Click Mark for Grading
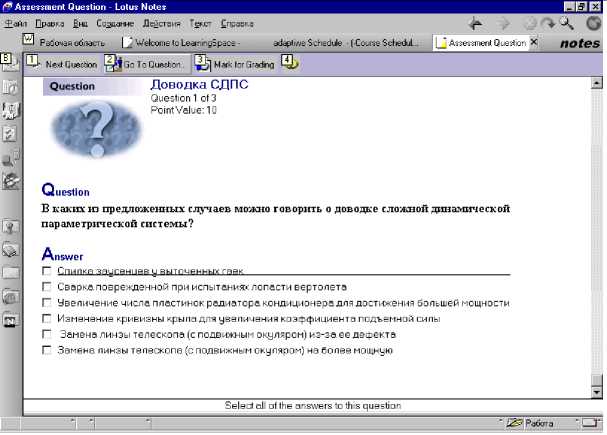This screenshot has height=435, width=607. [x=235, y=64]
